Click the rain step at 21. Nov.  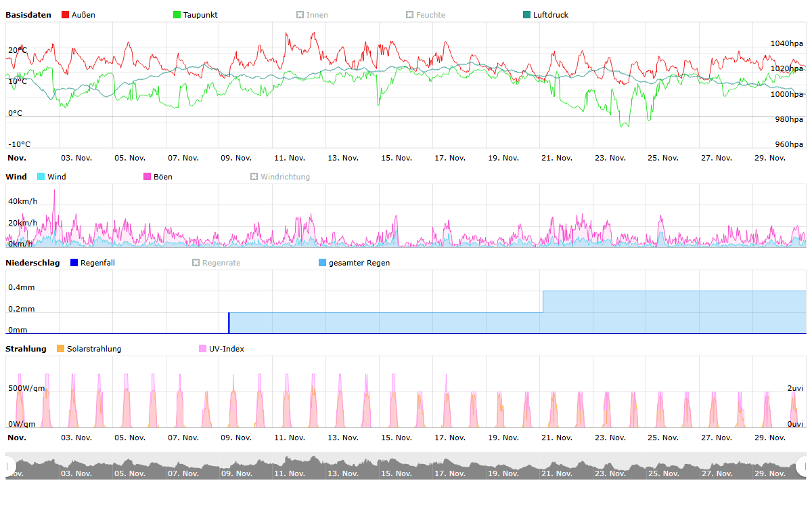click(543, 302)
